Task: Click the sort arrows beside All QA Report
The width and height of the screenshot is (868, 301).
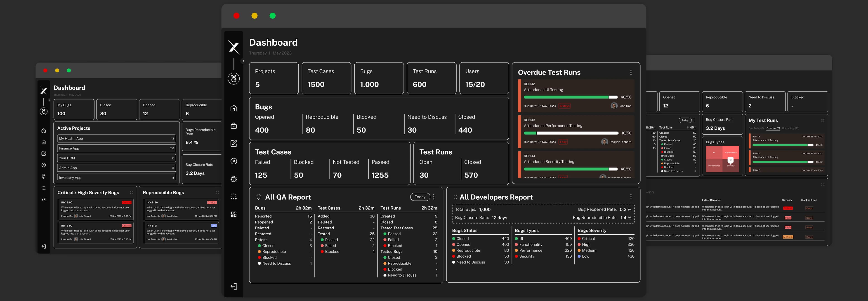Action: click(259, 197)
